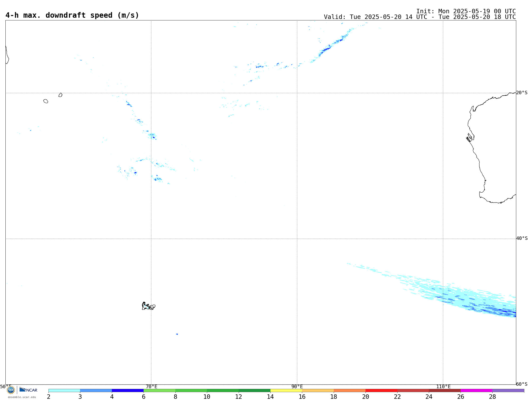
Task: Click the Mauritius island outline near 20°S
Action: pos(60,95)
